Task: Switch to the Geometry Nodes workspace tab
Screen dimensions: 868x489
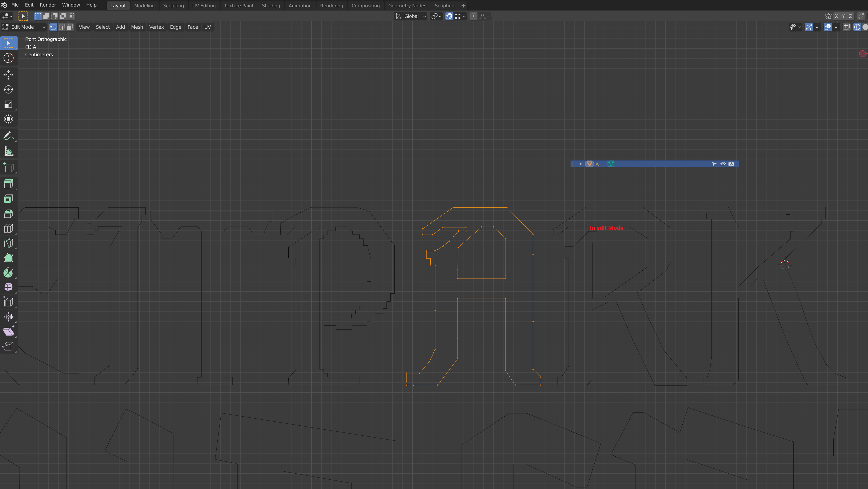Action: 407,6
